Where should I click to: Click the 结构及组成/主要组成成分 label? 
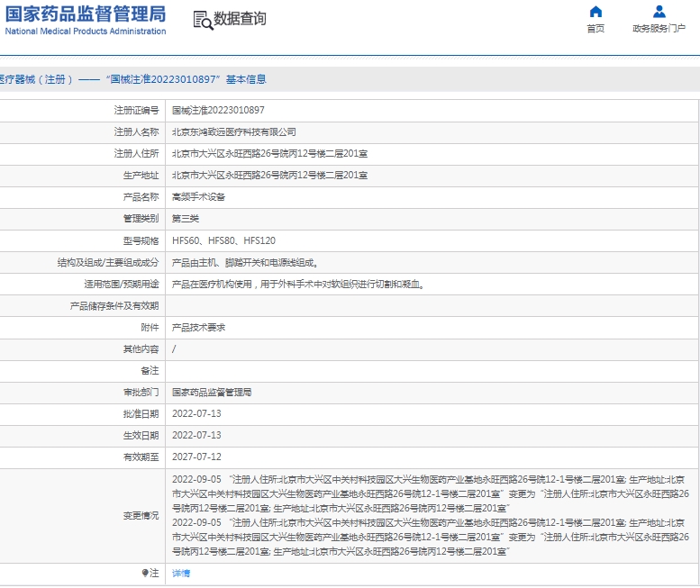tap(108, 262)
